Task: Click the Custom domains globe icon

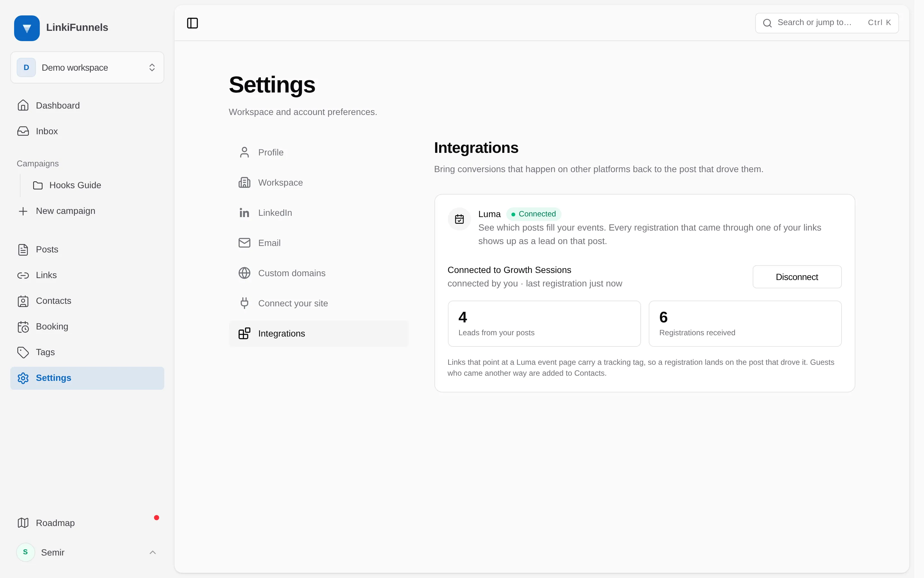Action: tap(244, 273)
